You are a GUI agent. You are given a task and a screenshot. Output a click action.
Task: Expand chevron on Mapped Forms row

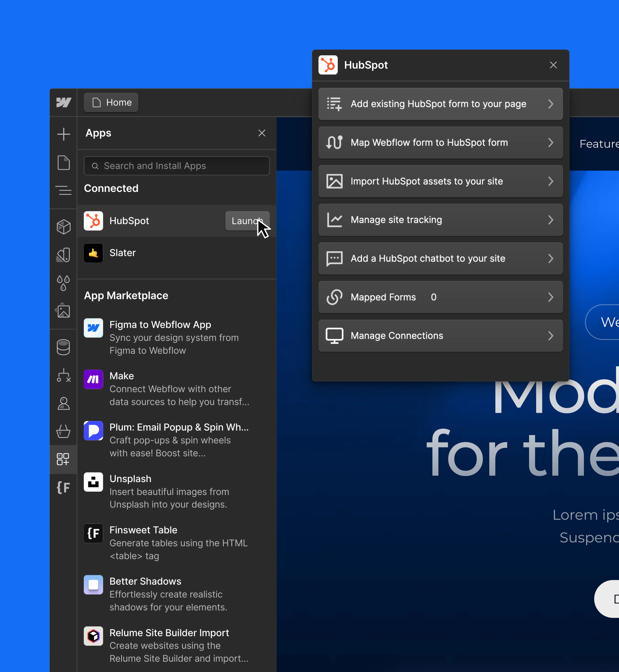(x=551, y=297)
